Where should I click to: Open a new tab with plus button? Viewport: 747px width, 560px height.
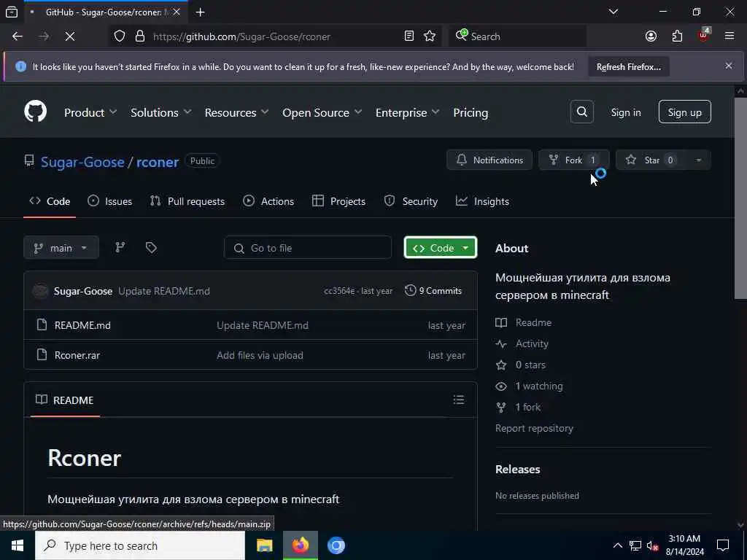200,12
